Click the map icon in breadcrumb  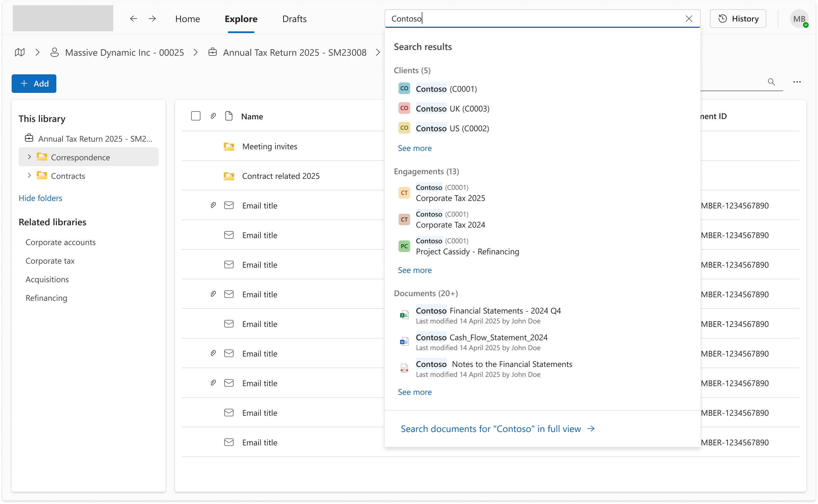click(x=20, y=52)
